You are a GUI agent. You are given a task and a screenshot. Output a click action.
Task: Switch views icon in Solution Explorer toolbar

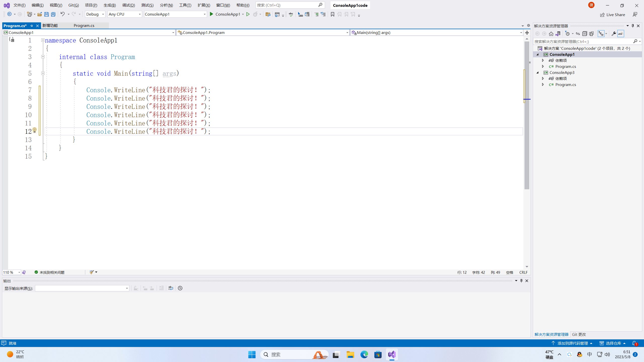pos(558,34)
